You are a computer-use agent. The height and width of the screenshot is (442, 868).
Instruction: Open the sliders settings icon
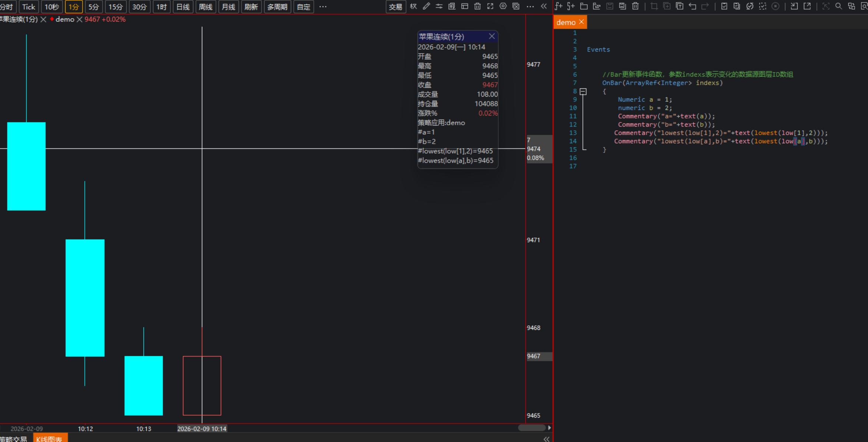(439, 6)
